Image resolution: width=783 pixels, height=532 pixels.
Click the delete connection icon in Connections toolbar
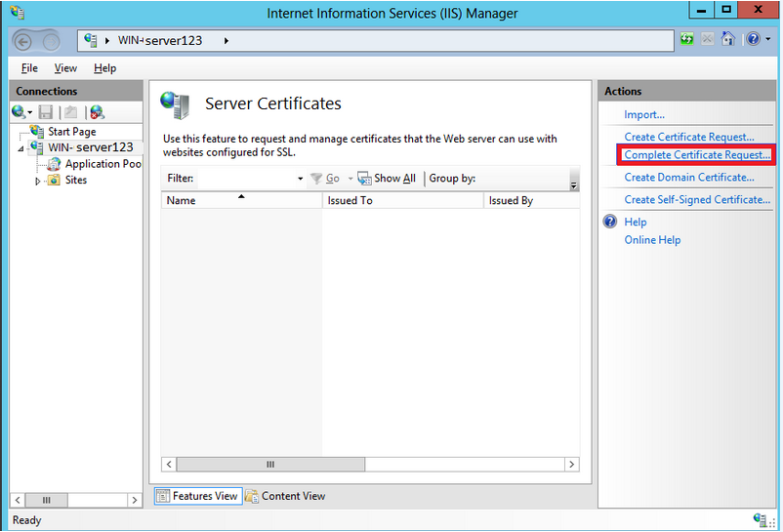tap(97, 112)
